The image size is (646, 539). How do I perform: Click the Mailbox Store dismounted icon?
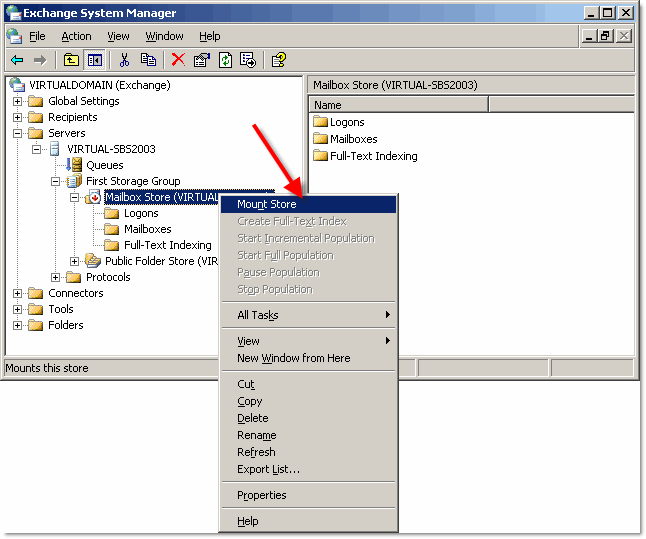pos(93,197)
